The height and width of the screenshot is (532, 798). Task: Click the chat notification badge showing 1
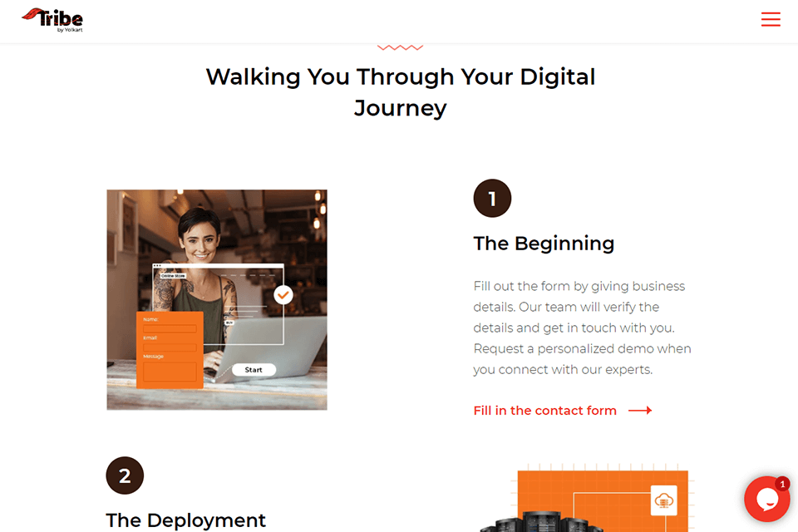point(782,484)
